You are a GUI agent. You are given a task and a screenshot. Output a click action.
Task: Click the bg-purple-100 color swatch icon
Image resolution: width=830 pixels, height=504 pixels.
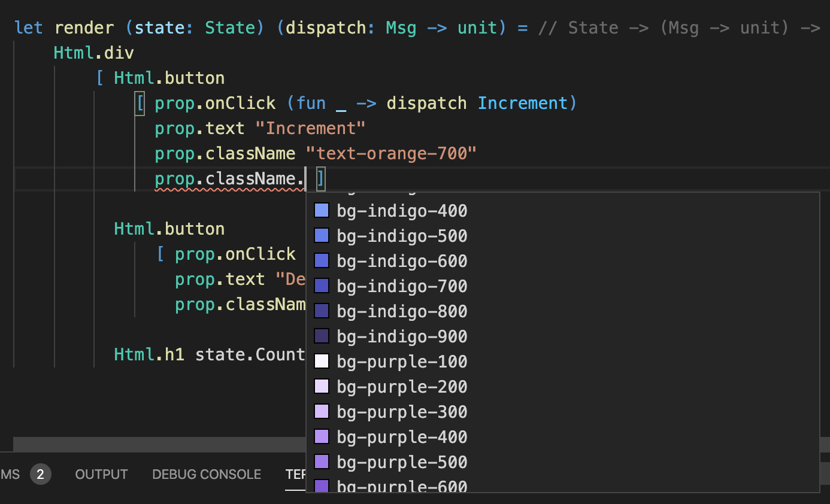point(321,360)
